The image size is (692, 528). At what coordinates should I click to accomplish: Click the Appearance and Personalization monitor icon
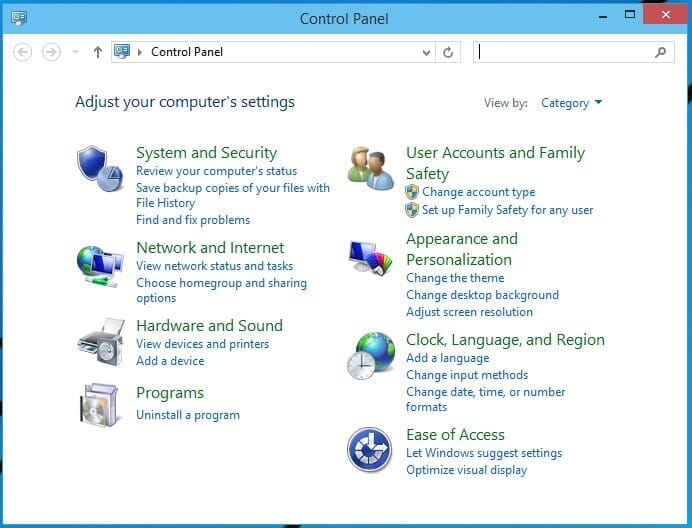370,258
